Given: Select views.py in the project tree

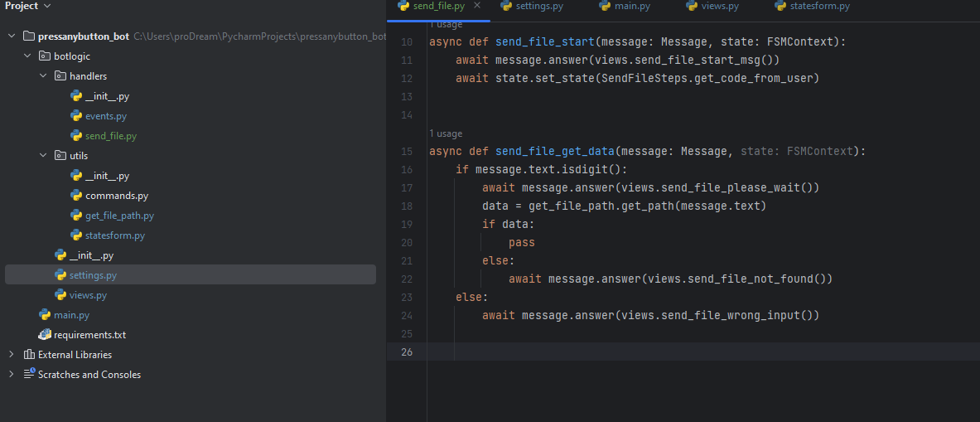Looking at the screenshot, I should click(88, 295).
